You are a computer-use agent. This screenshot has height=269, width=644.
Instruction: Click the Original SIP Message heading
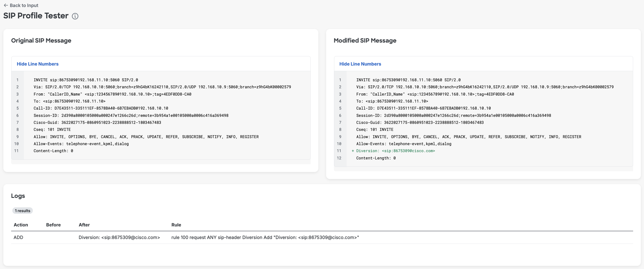pos(41,40)
